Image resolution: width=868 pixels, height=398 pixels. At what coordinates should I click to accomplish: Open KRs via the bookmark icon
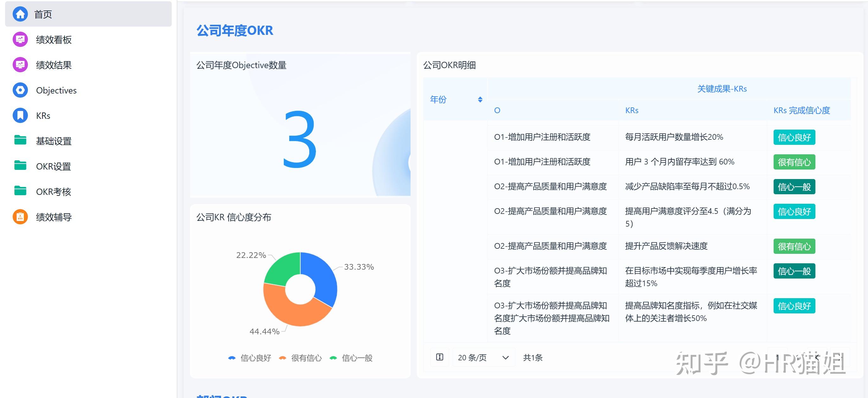pos(20,115)
